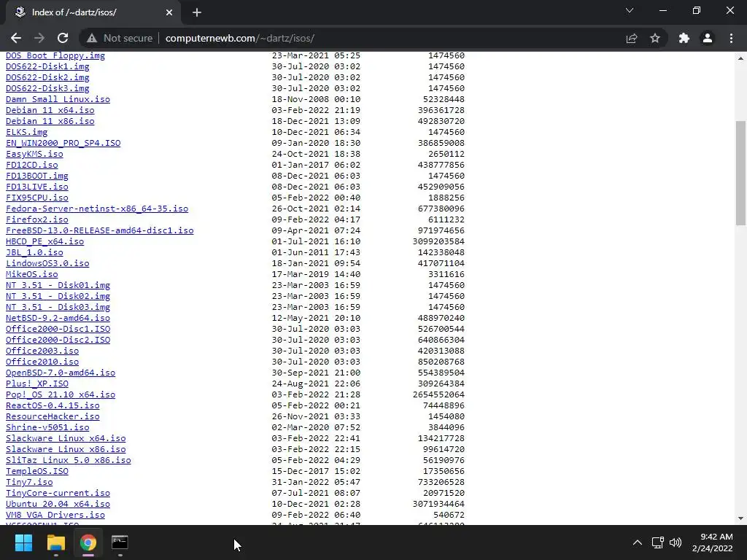Click the scrollbar down arrow
This screenshot has width=747, height=560.
pyautogui.click(x=740, y=518)
